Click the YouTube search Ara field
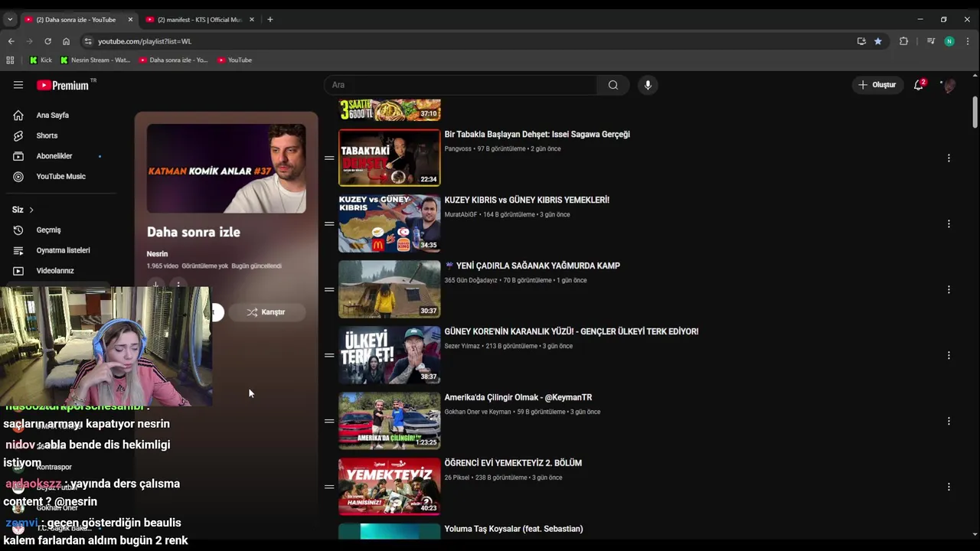The image size is (980, 551). [x=460, y=85]
